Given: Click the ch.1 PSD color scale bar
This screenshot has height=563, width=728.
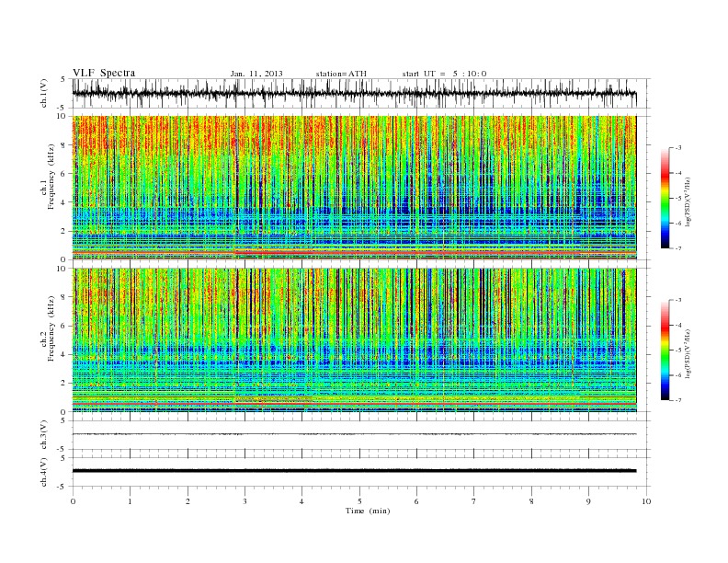Looking at the screenshot, I should pos(665,199).
